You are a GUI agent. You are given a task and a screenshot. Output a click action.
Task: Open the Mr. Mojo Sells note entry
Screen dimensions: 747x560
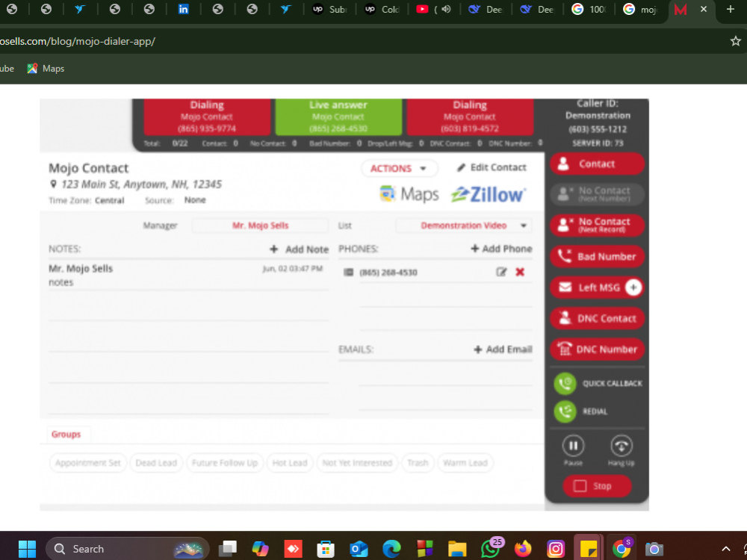pos(188,275)
